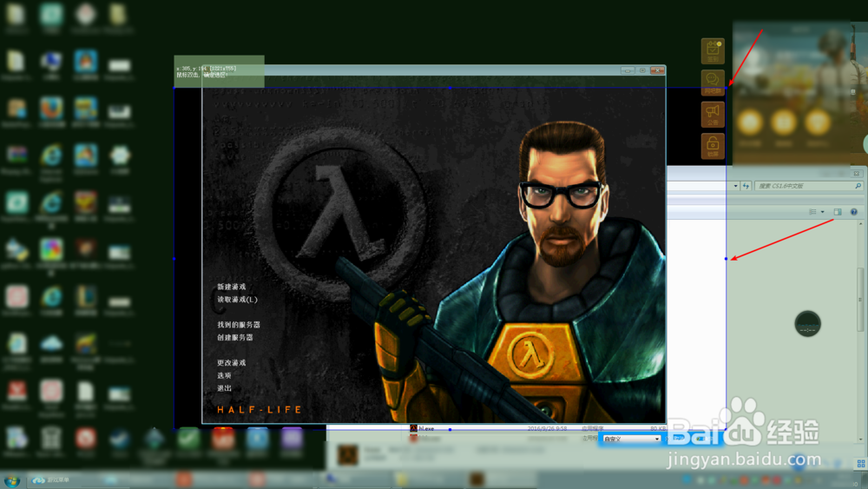Click the dark round floating widget
The image size is (868, 489).
807,324
